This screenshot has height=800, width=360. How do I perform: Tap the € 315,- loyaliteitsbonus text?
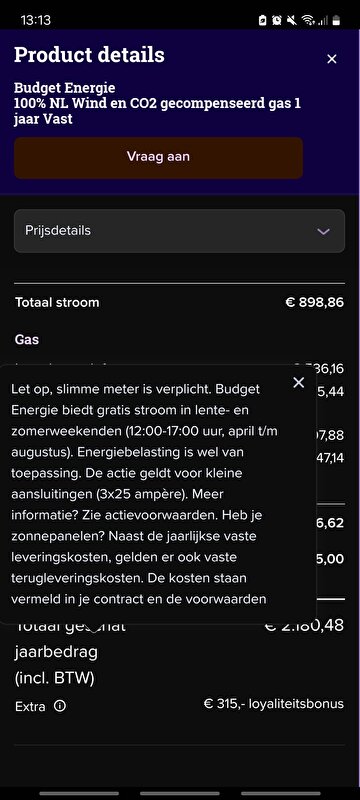(x=274, y=704)
